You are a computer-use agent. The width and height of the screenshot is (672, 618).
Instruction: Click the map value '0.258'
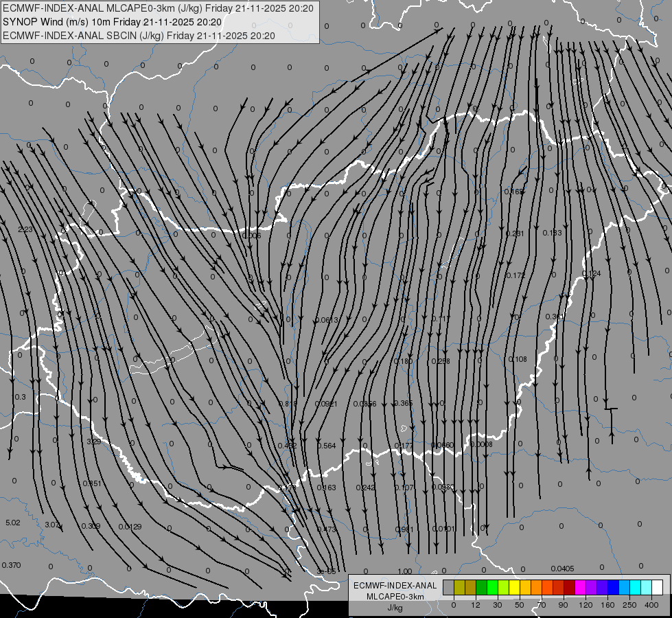[441, 362]
